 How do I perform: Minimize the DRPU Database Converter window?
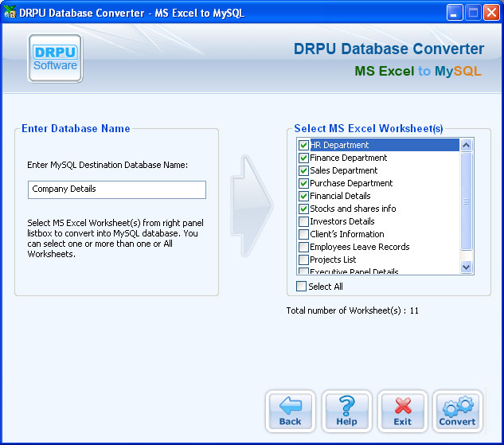click(455, 13)
